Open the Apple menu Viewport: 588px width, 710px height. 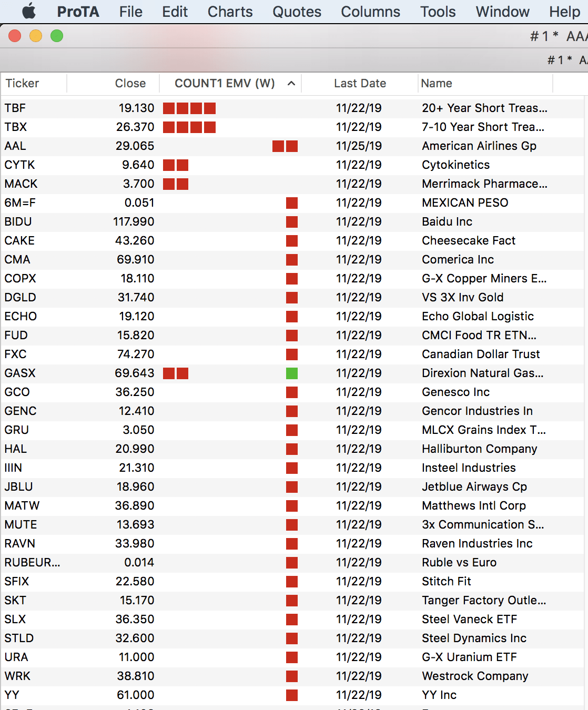[x=29, y=11]
